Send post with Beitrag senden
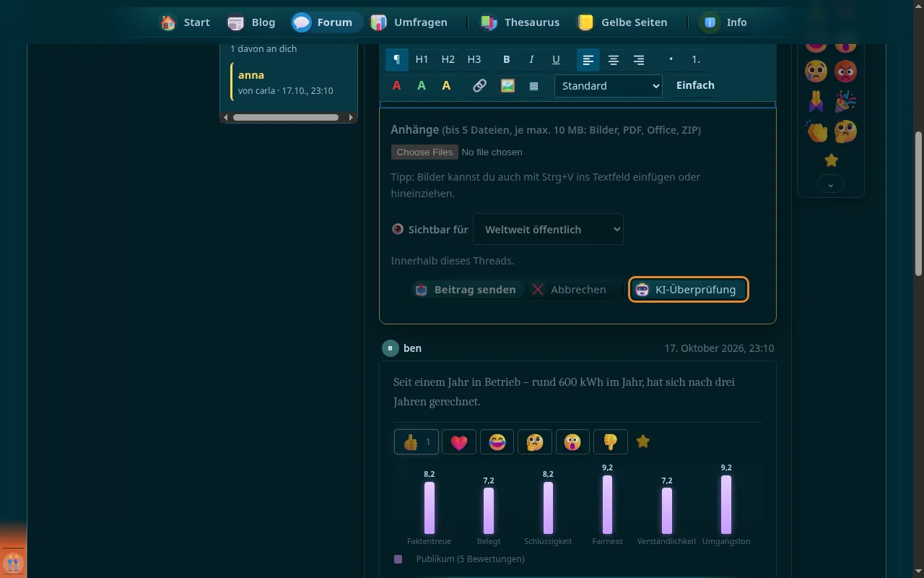This screenshot has width=924, height=578. point(468,290)
